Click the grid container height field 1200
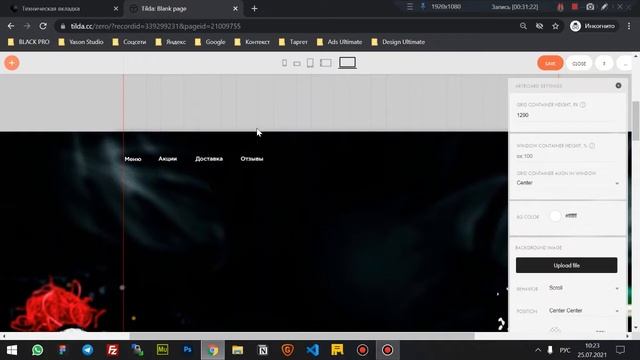This screenshot has height=360, width=640. [567, 116]
